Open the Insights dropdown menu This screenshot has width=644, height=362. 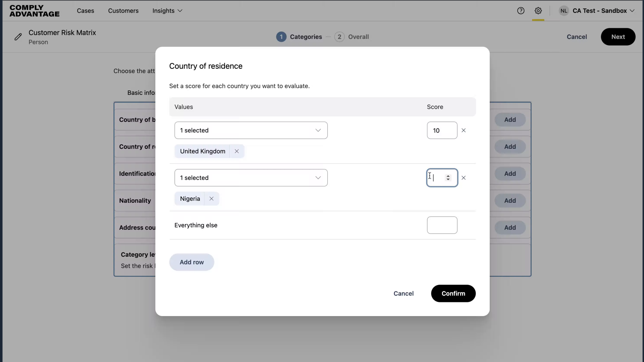click(x=167, y=11)
